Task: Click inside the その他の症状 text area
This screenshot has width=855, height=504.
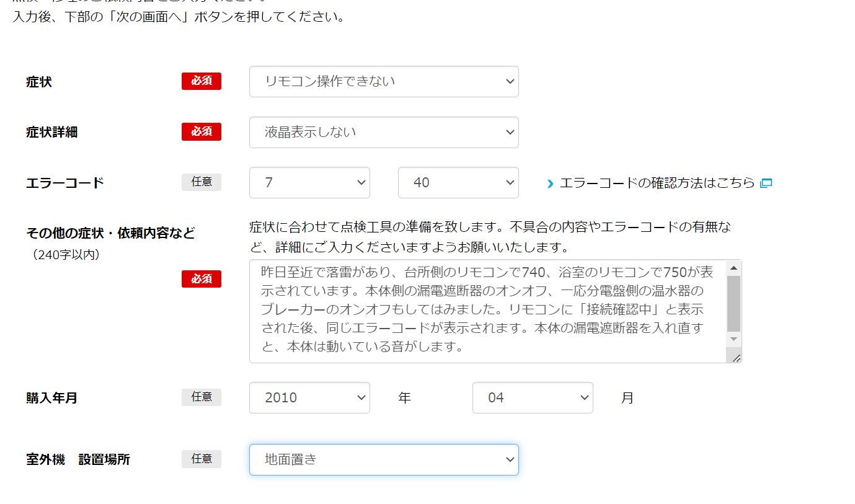Action: click(x=487, y=310)
